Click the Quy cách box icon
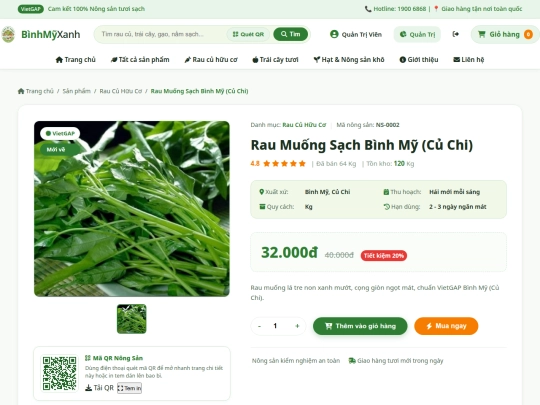Viewport: 540px width, 405px height. (262, 207)
